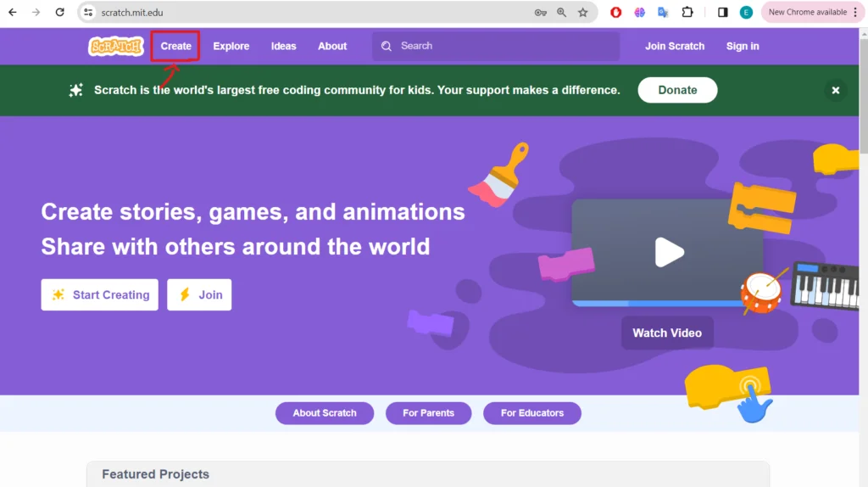Click the Scratch logo
Image resolution: width=868 pixels, height=487 pixels.
[x=116, y=46]
